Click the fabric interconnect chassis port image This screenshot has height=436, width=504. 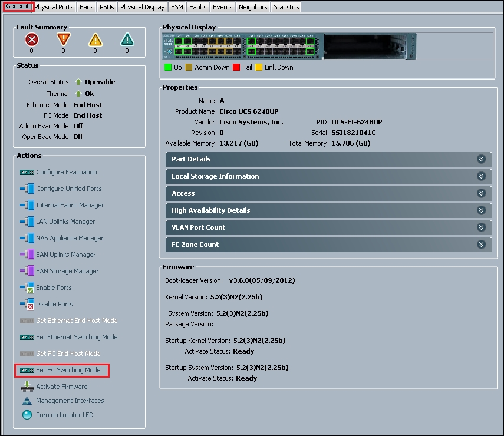click(289, 47)
